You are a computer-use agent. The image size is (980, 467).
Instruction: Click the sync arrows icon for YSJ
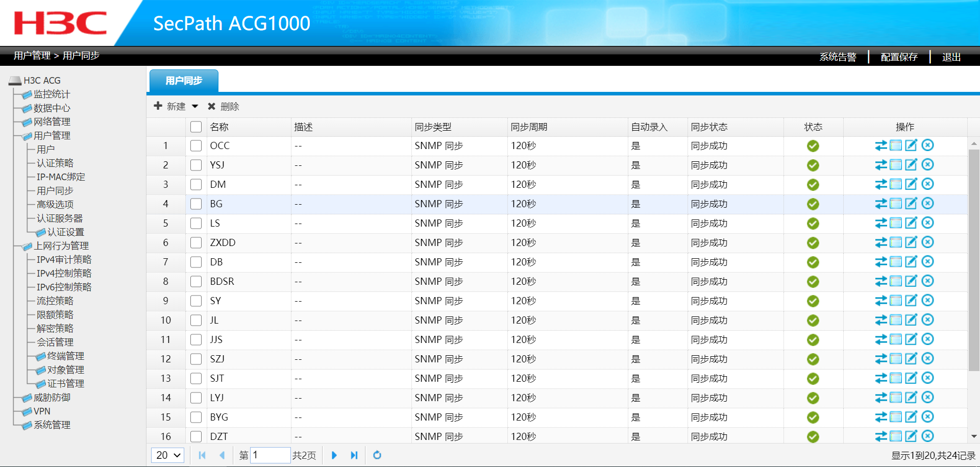881,165
